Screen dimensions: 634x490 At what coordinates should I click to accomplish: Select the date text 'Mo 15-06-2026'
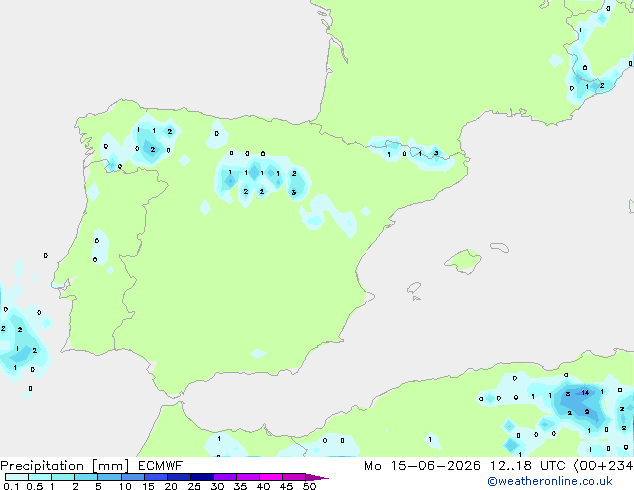(422, 466)
